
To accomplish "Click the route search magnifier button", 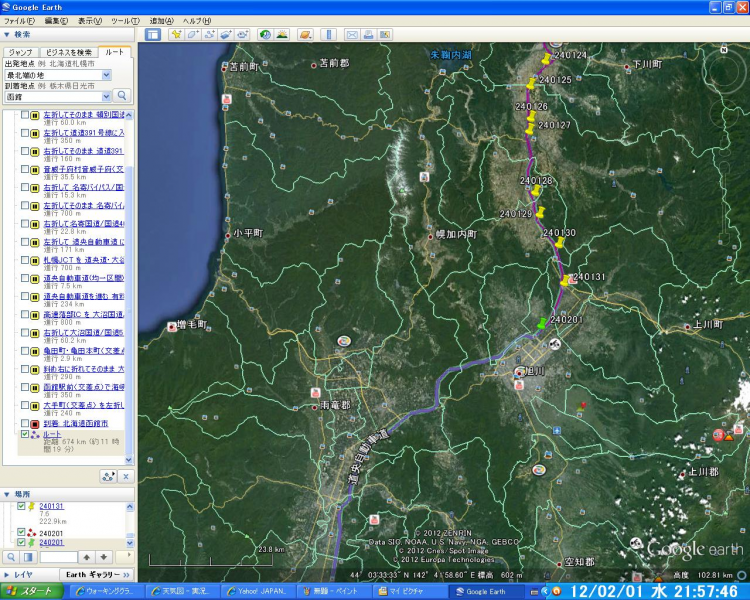I will coord(122,96).
